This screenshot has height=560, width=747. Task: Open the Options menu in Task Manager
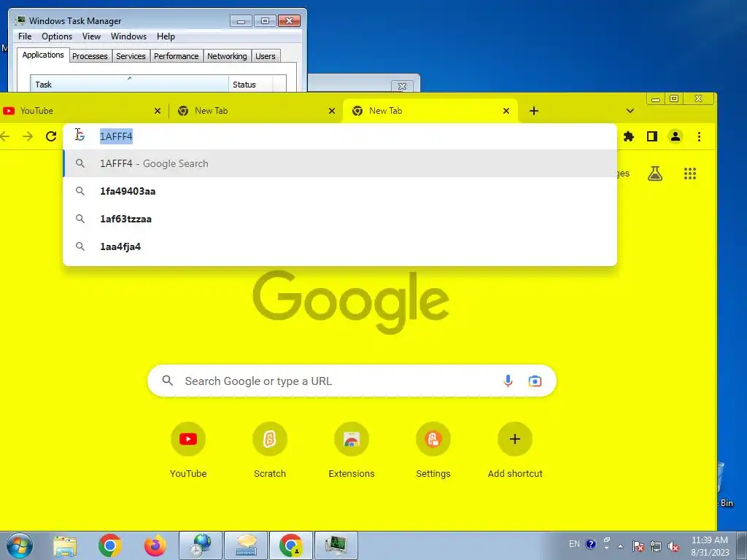click(x=57, y=36)
